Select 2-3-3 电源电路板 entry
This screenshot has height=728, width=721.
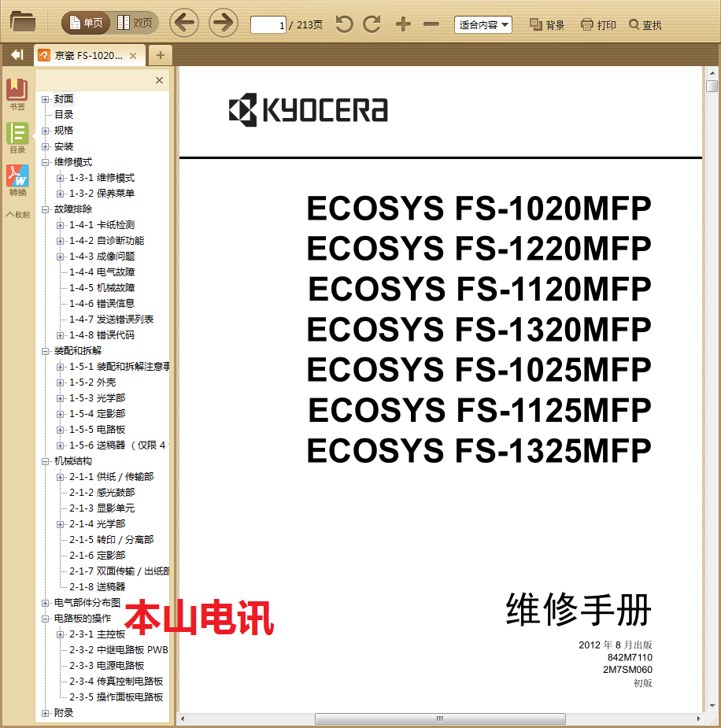[x=106, y=666]
